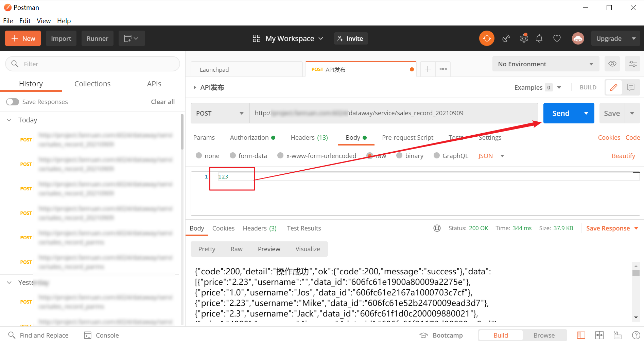Open the Send button dropdown arrow

(586, 113)
